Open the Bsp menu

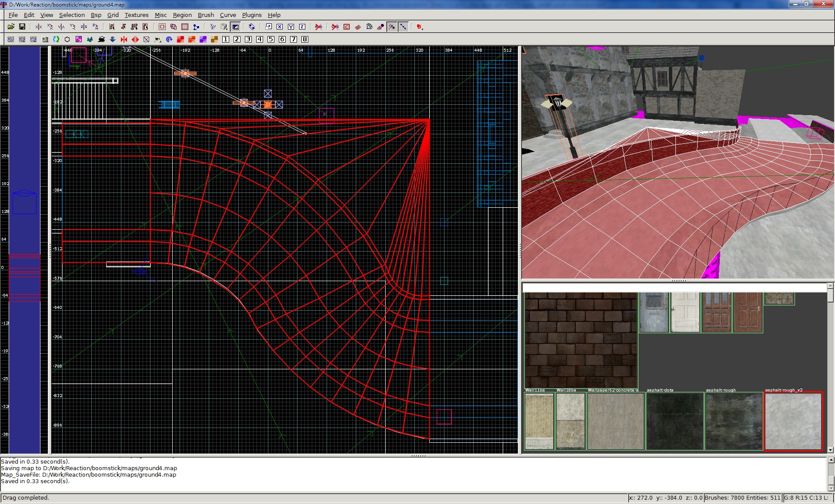tap(96, 15)
